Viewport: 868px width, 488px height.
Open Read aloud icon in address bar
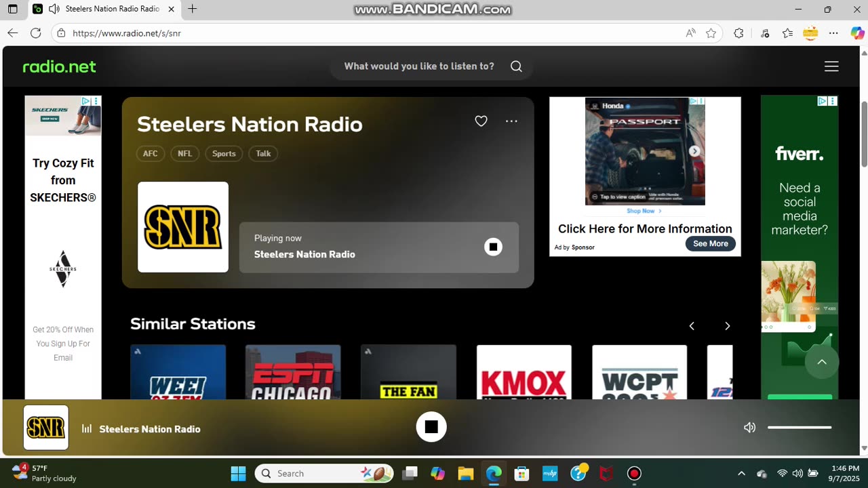(690, 33)
